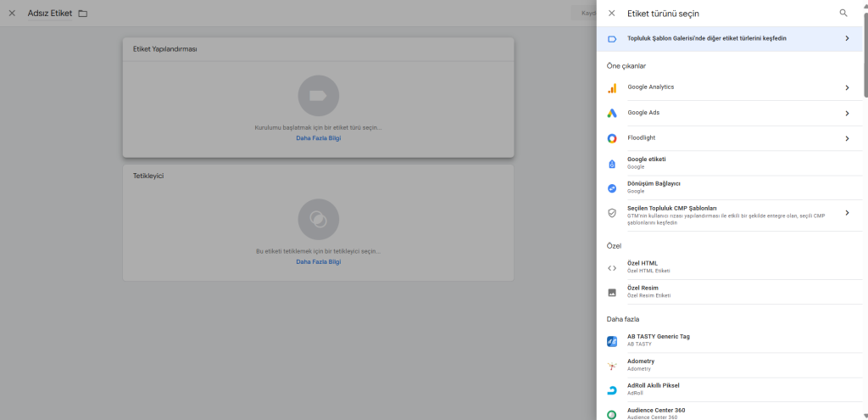Expand the Seçilen Topluluk CMP Şablonları chevron
The image size is (868, 420).
847,213
